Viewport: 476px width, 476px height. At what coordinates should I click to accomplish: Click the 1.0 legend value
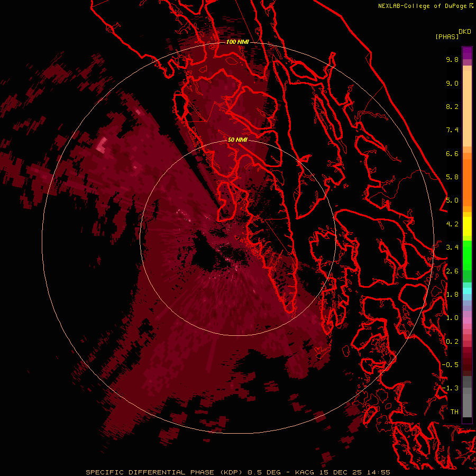pos(452,318)
